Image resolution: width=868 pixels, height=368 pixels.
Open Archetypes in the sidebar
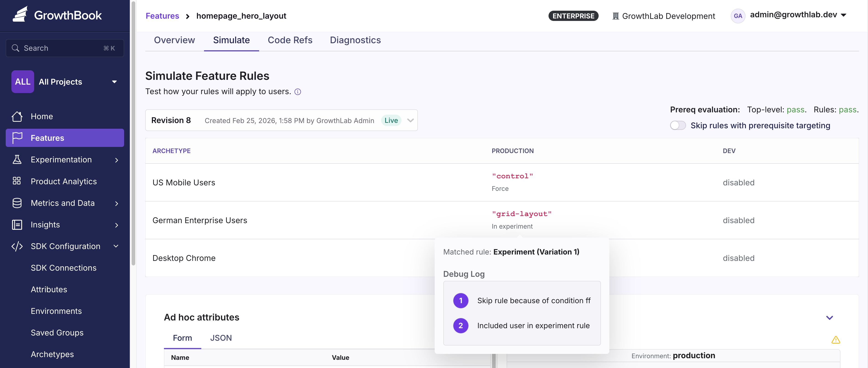pyautogui.click(x=52, y=354)
